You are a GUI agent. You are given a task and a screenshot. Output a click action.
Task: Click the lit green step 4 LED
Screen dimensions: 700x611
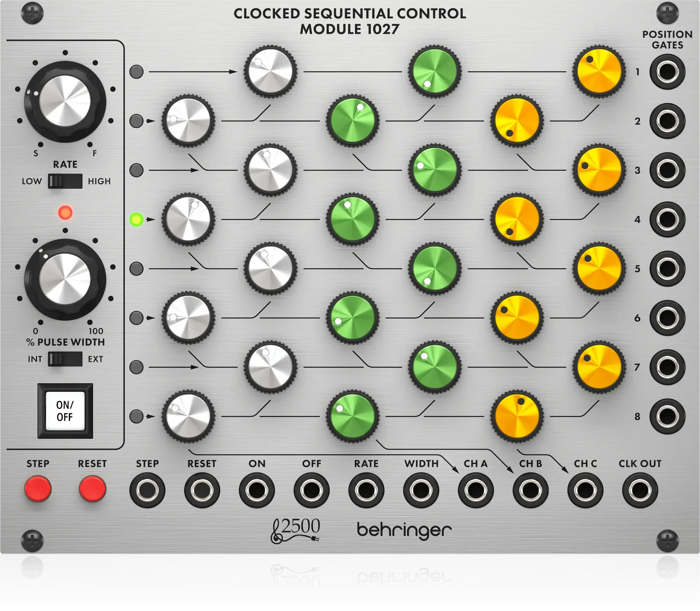136,220
